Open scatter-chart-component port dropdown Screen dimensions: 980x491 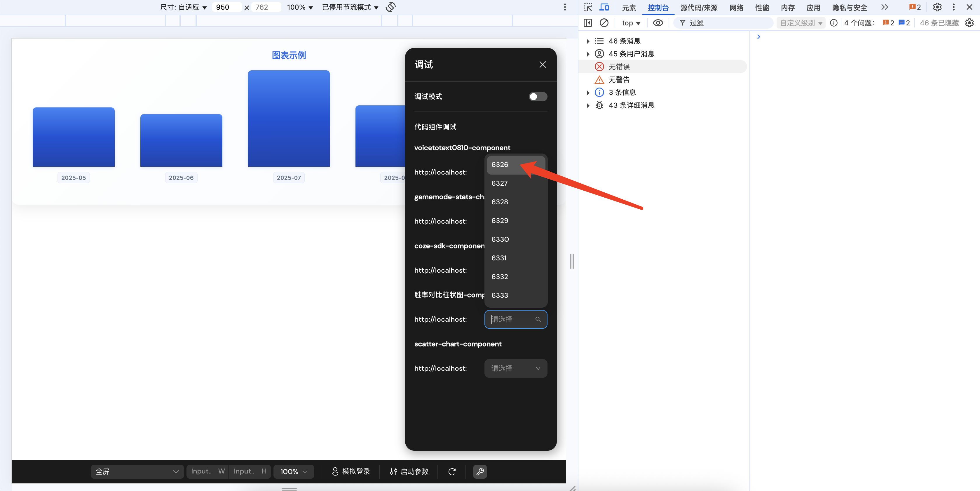(x=516, y=368)
